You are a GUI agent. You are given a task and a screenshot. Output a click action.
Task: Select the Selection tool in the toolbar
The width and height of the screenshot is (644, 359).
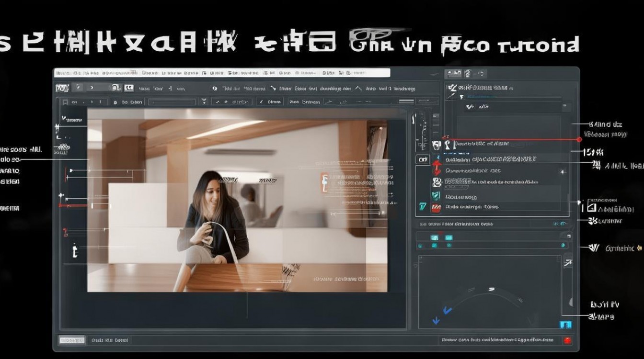click(x=78, y=88)
